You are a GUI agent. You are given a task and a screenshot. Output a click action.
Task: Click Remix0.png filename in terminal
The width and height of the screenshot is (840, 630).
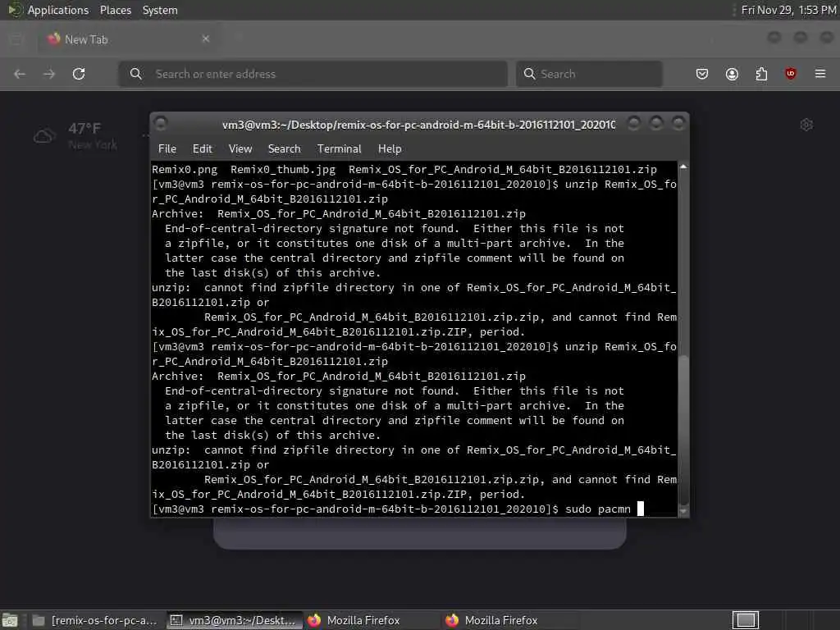[x=185, y=169]
